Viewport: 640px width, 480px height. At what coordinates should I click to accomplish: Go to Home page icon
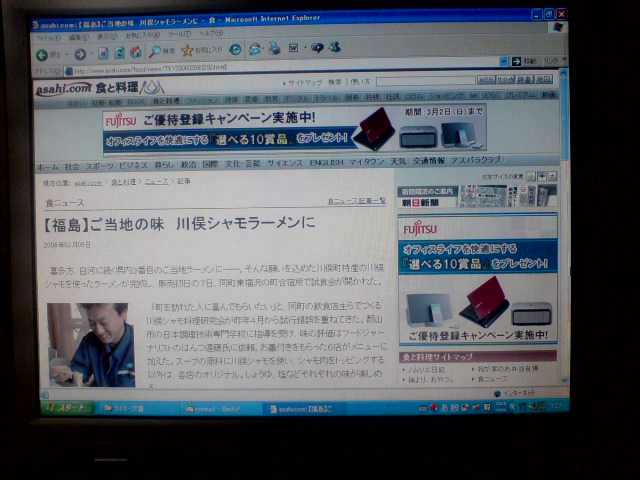[x=136, y=52]
